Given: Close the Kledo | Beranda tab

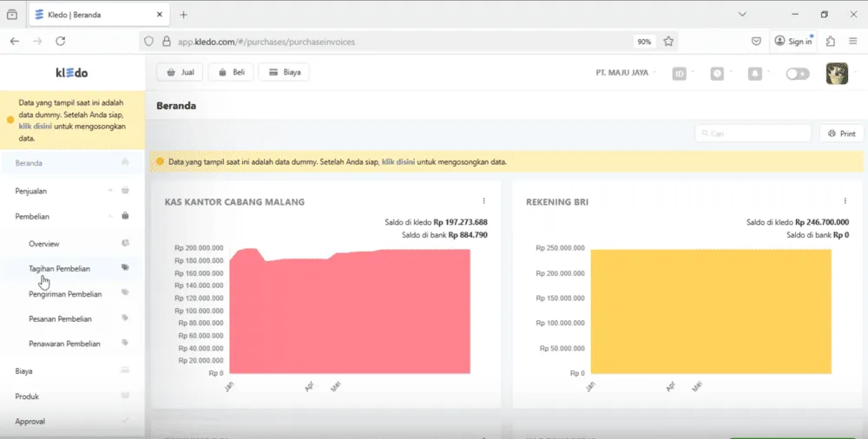Looking at the screenshot, I should pyautogui.click(x=160, y=15).
